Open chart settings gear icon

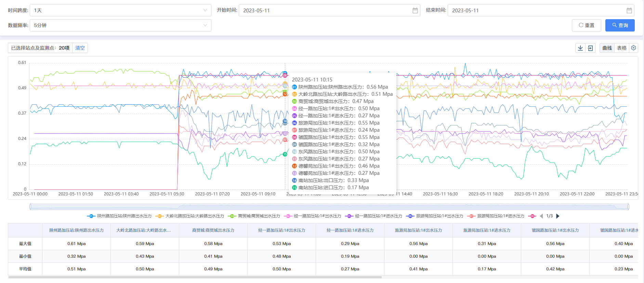point(633,48)
